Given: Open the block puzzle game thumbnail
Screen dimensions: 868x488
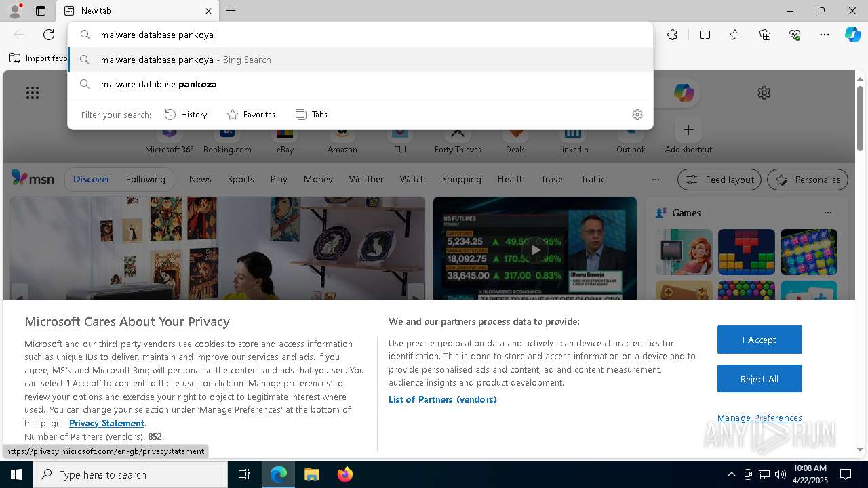Looking at the screenshot, I should [746, 252].
